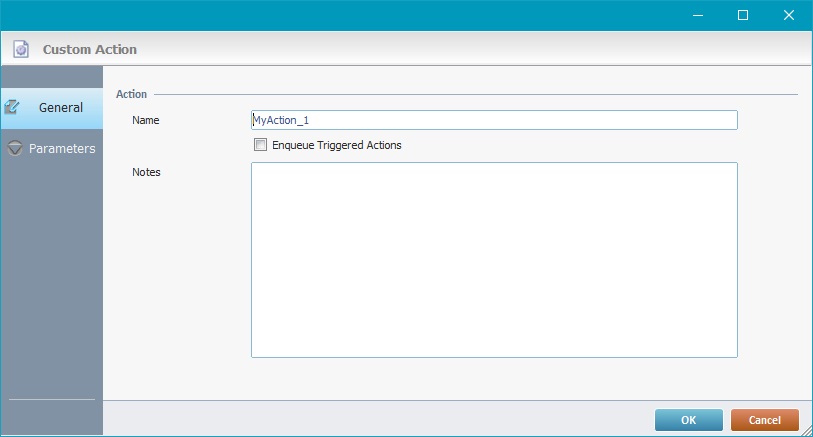Minimize the Custom Action window
813x437 pixels.
tap(697, 15)
